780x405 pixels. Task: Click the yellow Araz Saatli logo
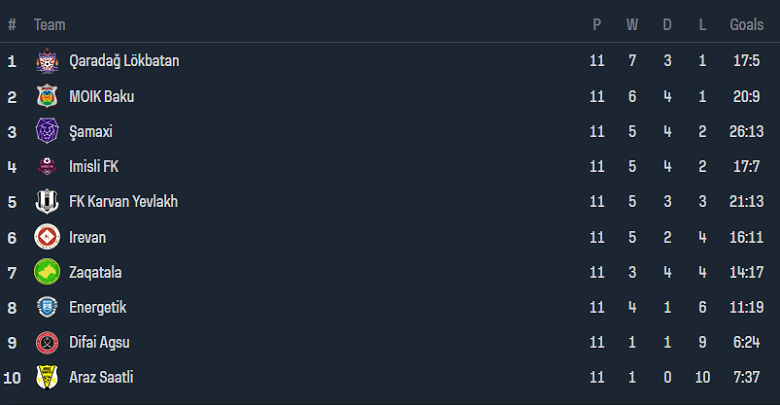pos(47,377)
